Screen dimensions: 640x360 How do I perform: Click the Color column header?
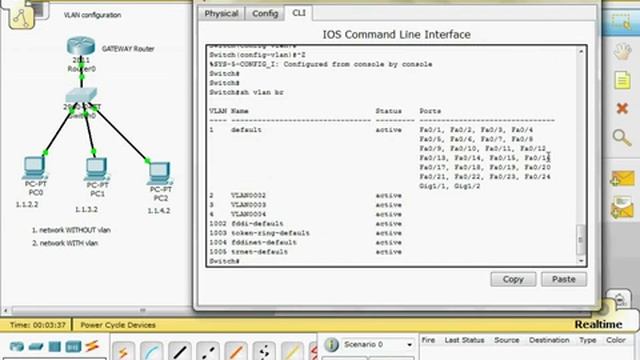(616, 340)
